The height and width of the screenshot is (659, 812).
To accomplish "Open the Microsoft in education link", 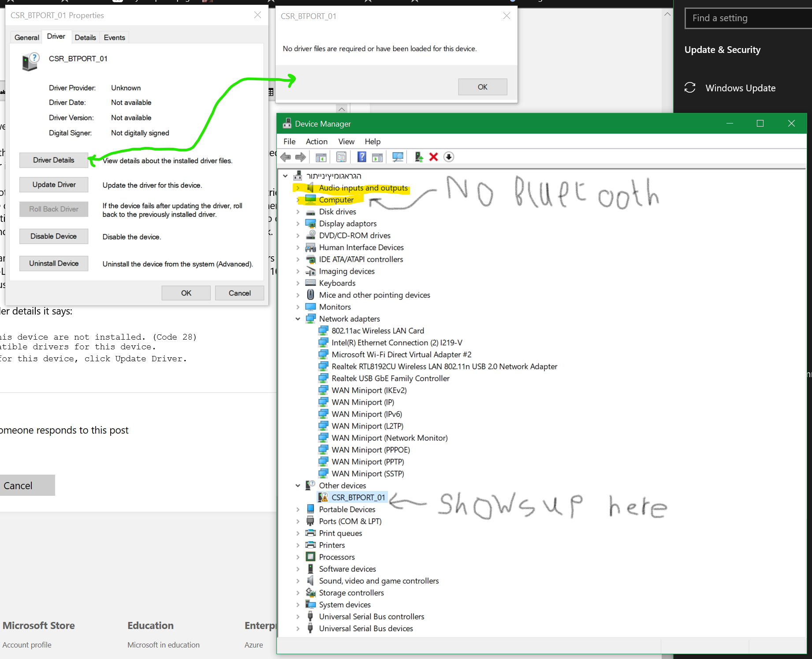I will pos(164,644).
